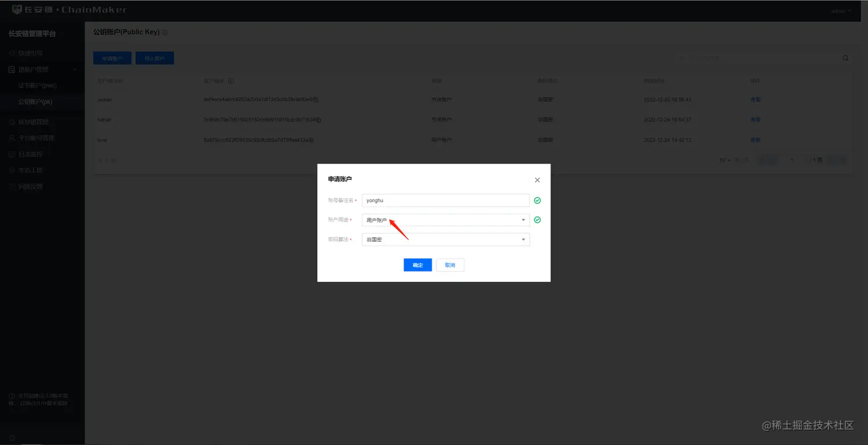
Task: Click the 生态工具 sidebar icon
Action: (12, 171)
